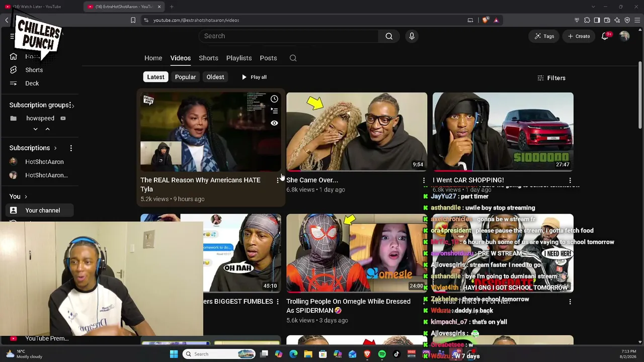Open Brave VPN shield icon
Screen dimensions: 644x362
pyautogui.click(x=627, y=20)
